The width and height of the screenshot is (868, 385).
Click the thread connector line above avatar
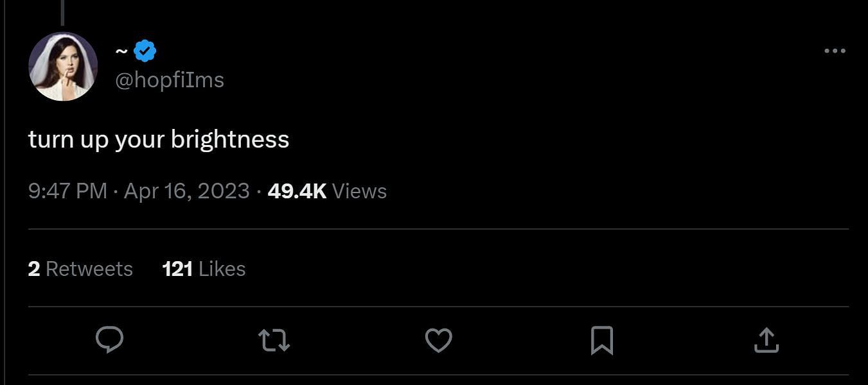[62, 13]
